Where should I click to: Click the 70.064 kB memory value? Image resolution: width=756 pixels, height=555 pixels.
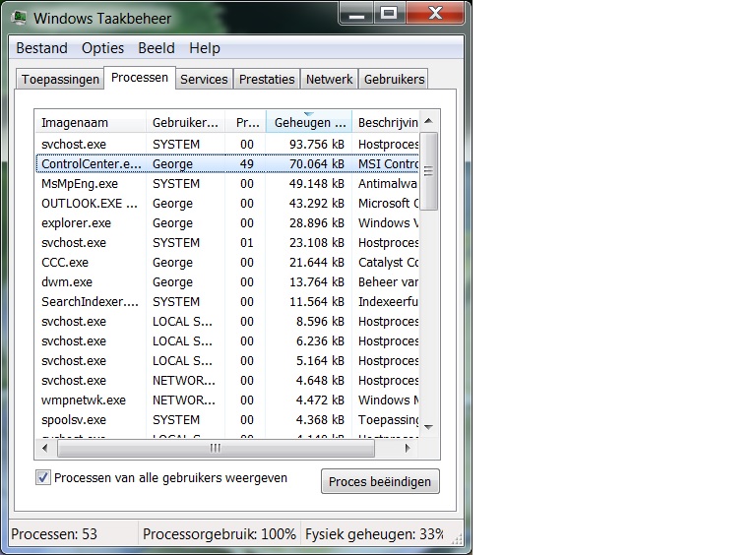pyautogui.click(x=317, y=163)
